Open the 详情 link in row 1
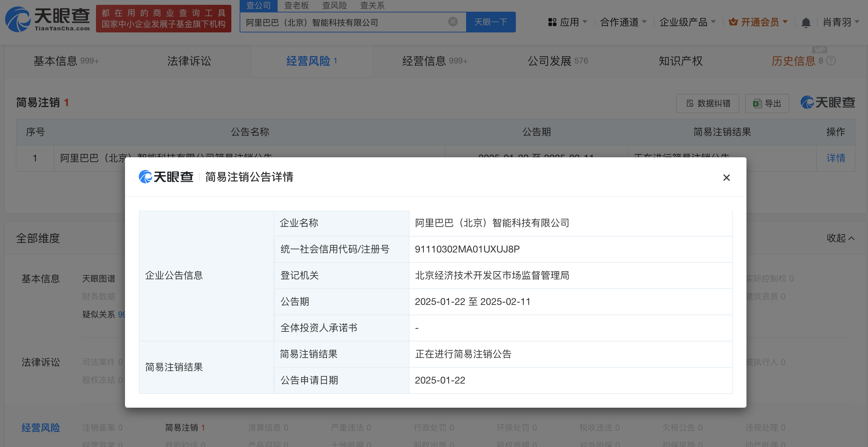The image size is (868, 447). click(x=836, y=158)
